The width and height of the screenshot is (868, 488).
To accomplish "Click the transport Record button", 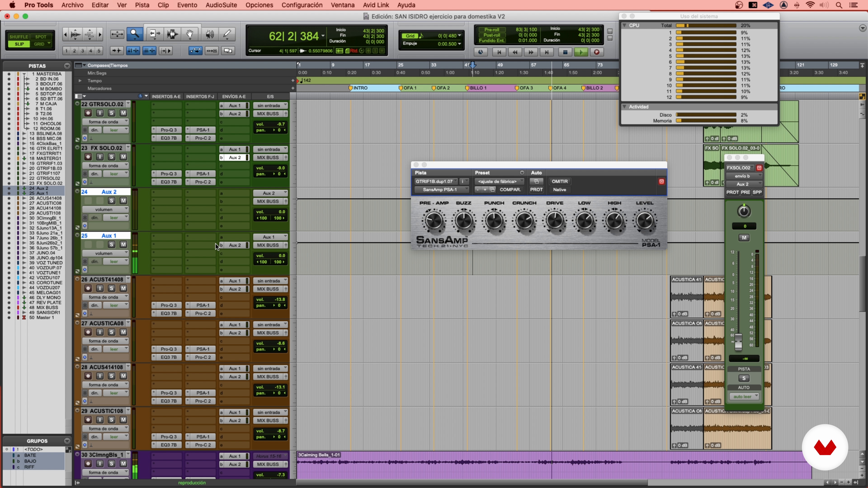I will click(597, 52).
